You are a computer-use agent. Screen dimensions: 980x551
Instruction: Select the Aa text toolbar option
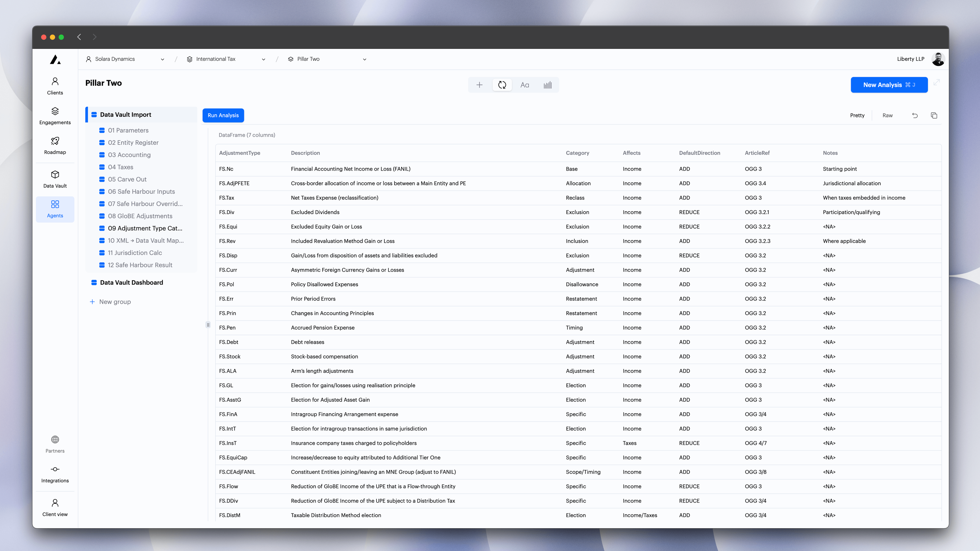(x=525, y=85)
